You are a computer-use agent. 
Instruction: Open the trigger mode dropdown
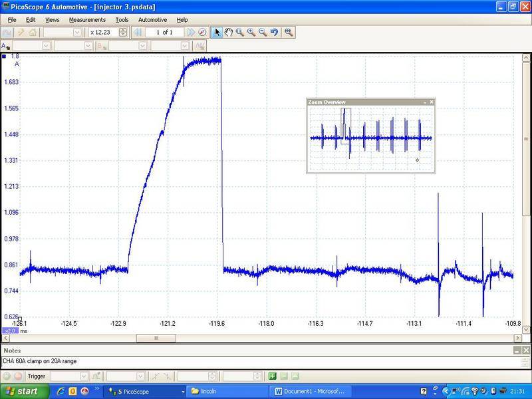(x=84, y=376)
